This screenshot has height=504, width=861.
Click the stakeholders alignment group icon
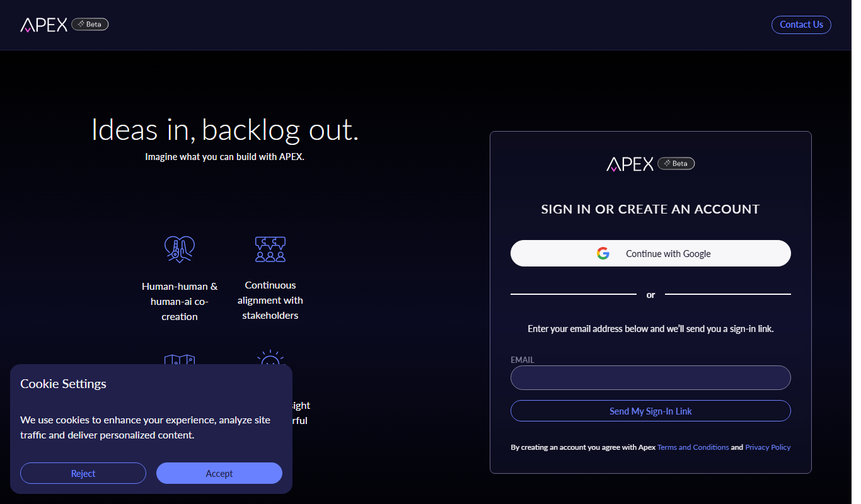coord(270,249)
